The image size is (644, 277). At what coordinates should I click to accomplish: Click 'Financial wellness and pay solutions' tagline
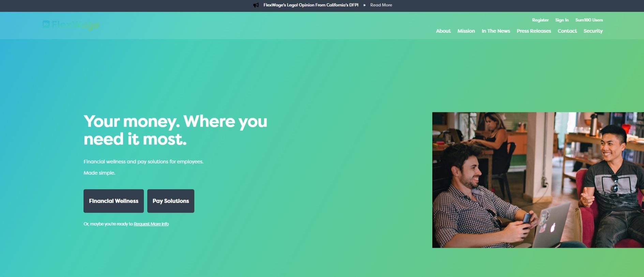click(x=144, y=162)
